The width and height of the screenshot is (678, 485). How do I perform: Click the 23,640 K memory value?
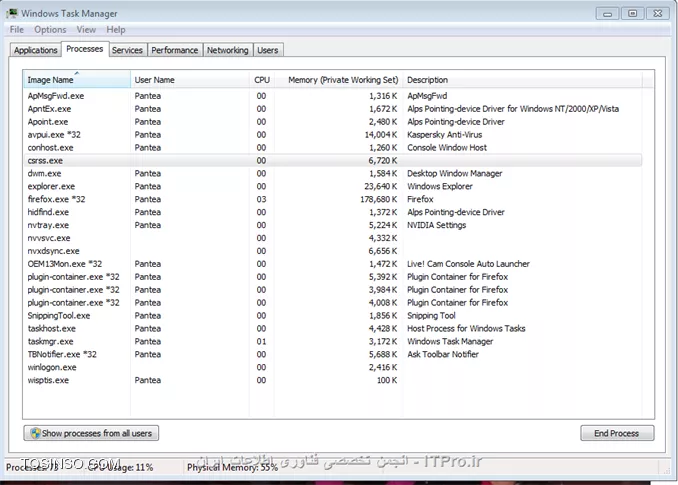pos(381,186)
